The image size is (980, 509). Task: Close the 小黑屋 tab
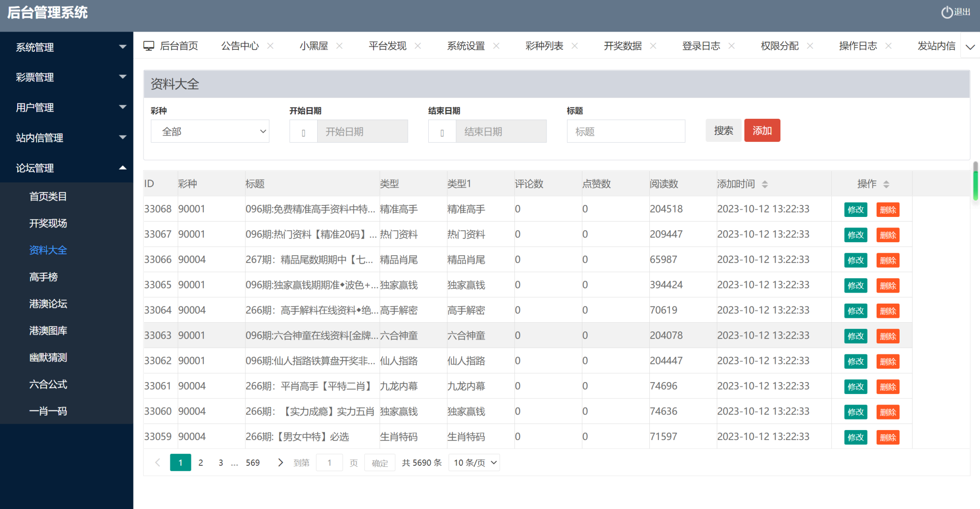(340, 45)
